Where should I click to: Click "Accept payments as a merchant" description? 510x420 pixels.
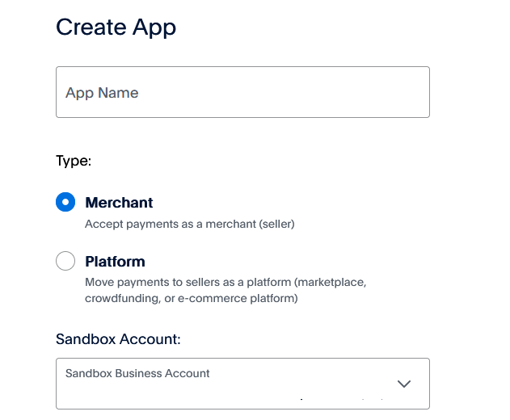pyautogui.click(x=189, y=224)
